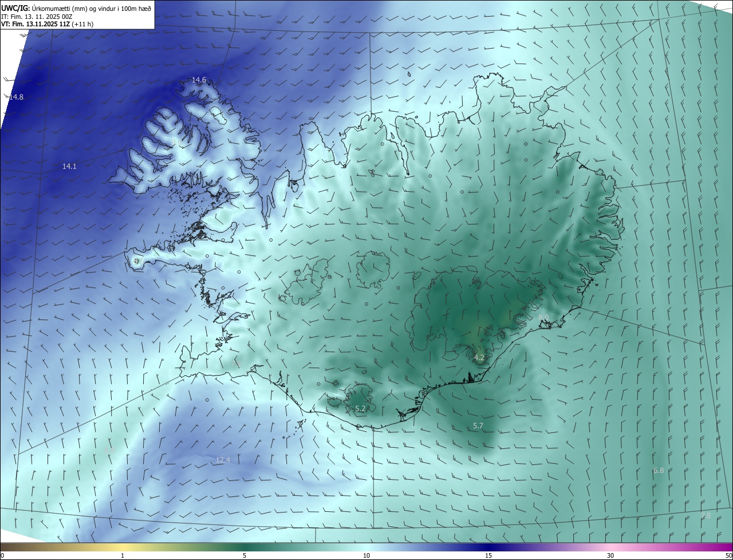733x560 pixels.
Task: Click the 5.7 value label on map
Action: point(478,425)
